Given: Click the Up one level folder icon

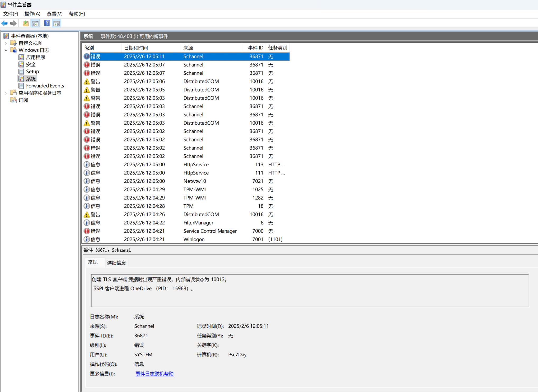Looking at the screenshot, I should click(x=26, y=23).
